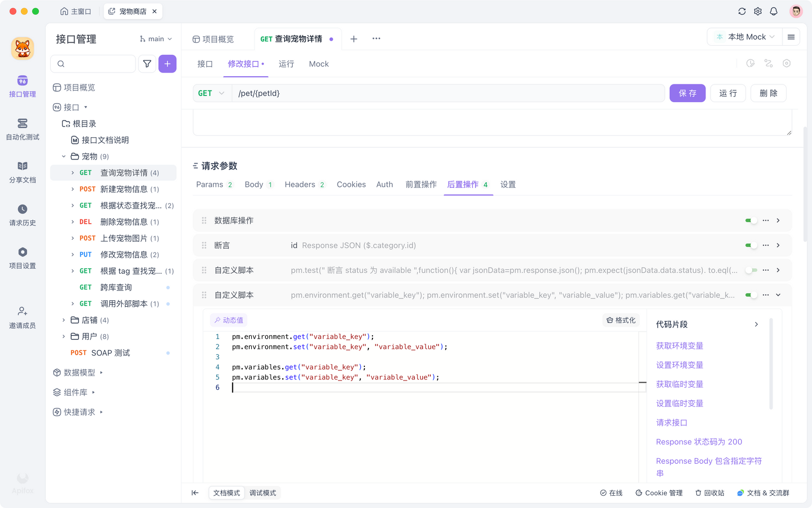This screenshot has width=812, height=508.
Task: Open 项目设置 from the left sidebar
Action: click(x=22, y=258)
